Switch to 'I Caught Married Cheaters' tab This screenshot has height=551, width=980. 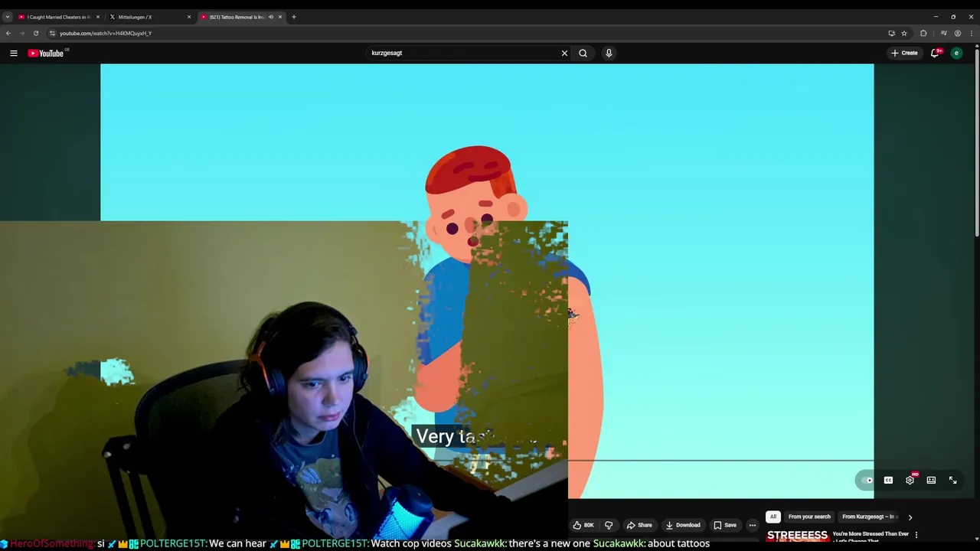[x=59, y=17]
